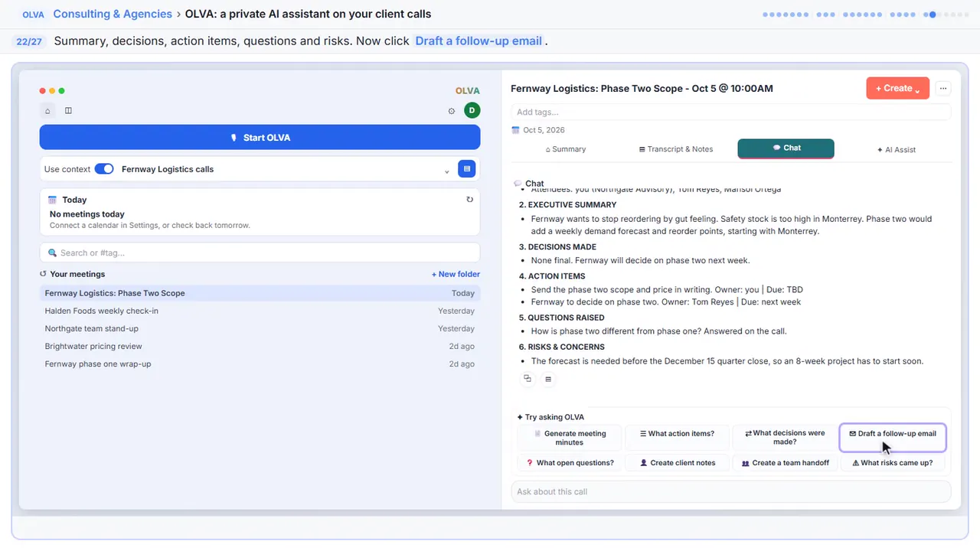The width and height of the screenshot is (980, 551).
Task: Refresh today's meetings with the reload icon
Action: 469,200
